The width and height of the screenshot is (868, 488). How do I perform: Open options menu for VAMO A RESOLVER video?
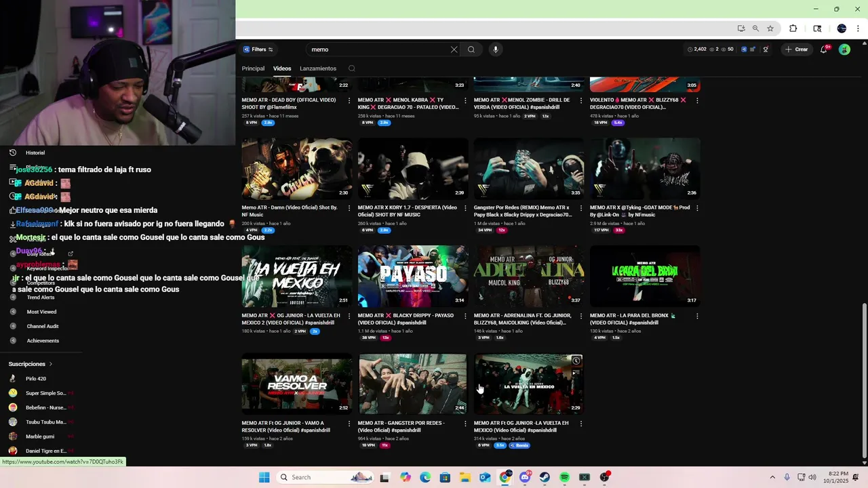(x=349, y=424)
